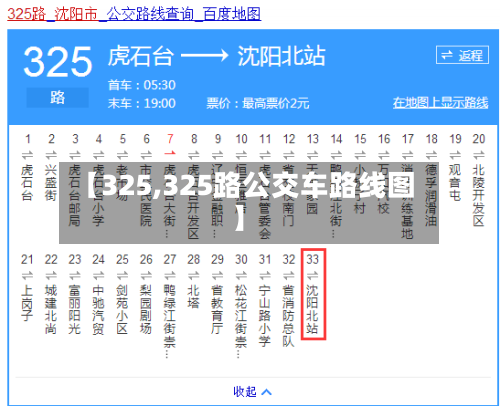500x406 pixels.
Task: Click the swap icon above 剑苑小区 stop 25
Action: tap(122, 276)
